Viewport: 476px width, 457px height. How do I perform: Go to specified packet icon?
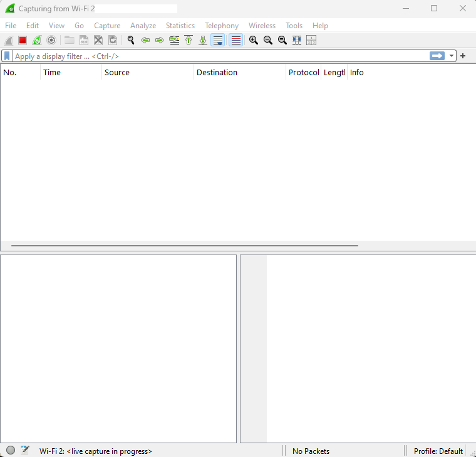coord(174,40)
